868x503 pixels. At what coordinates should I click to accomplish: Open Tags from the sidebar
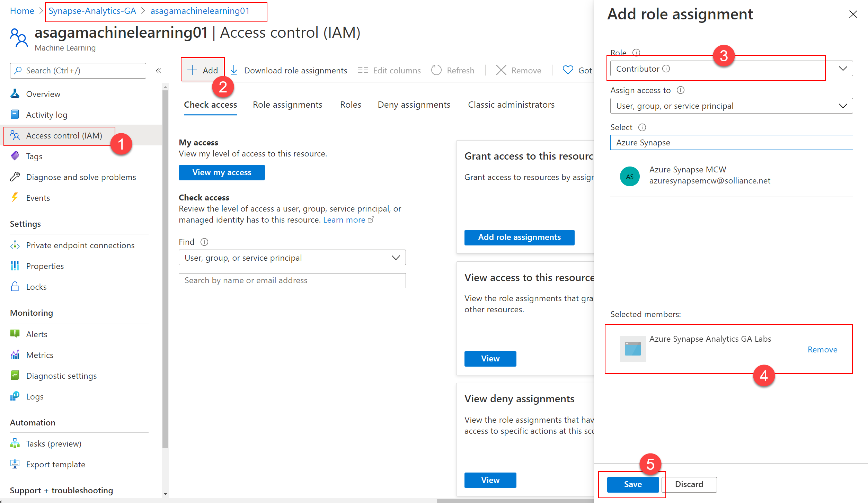[34, 156]
